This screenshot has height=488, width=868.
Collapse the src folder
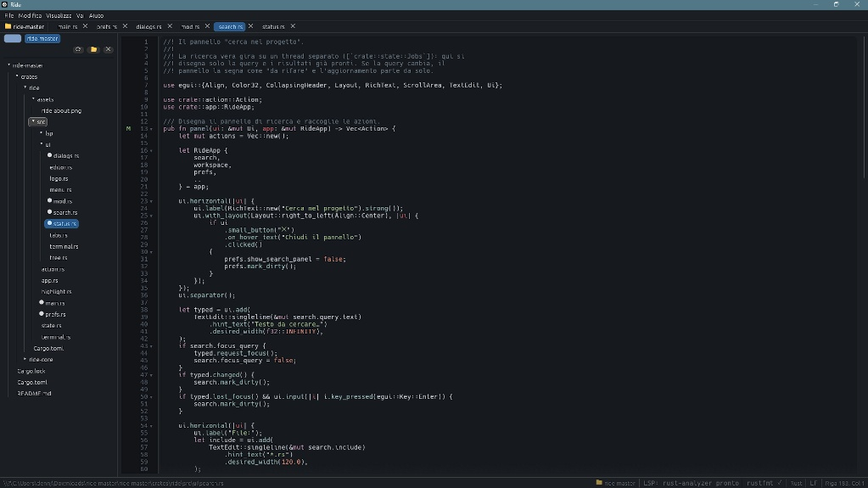(33, 121)
